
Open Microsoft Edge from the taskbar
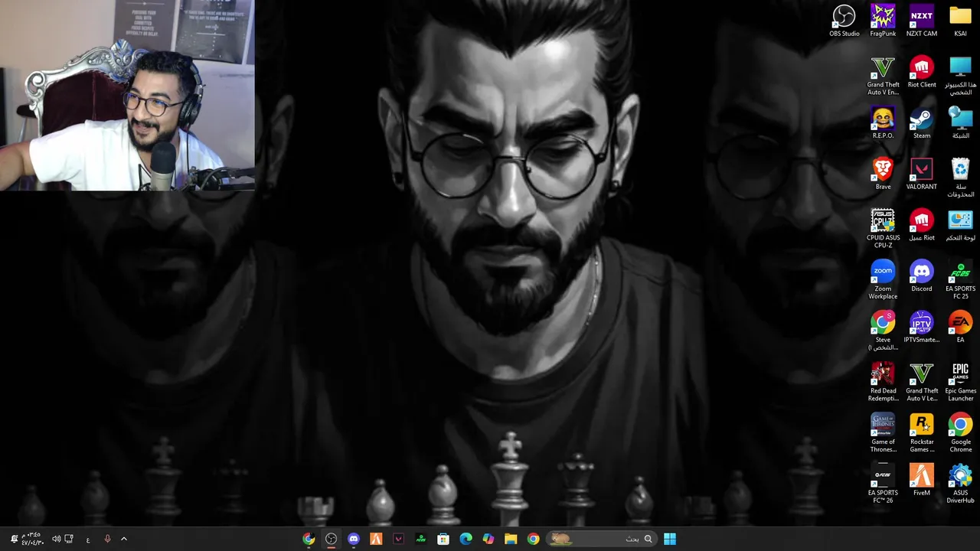(465, 539)
